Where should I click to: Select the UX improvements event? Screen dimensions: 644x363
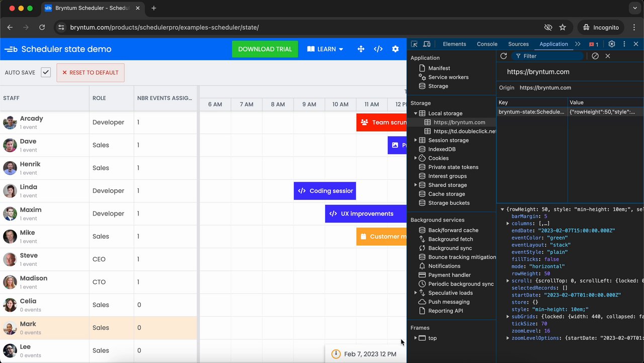click(x=366, y=213)
